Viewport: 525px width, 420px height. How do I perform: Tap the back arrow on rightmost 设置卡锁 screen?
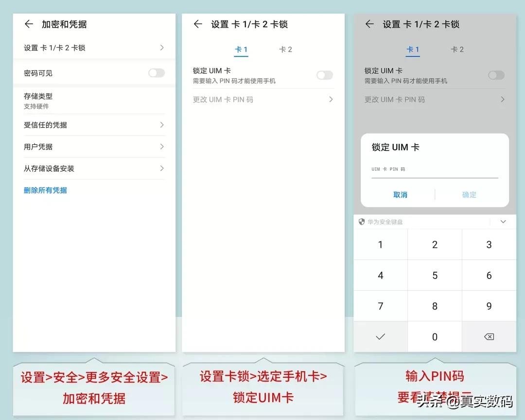click(369, 24)
